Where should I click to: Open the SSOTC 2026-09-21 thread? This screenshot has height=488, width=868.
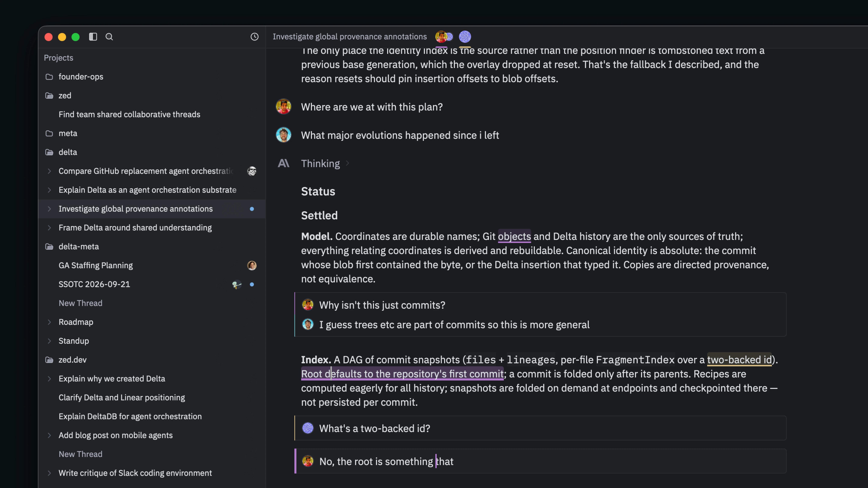[152, 284]
